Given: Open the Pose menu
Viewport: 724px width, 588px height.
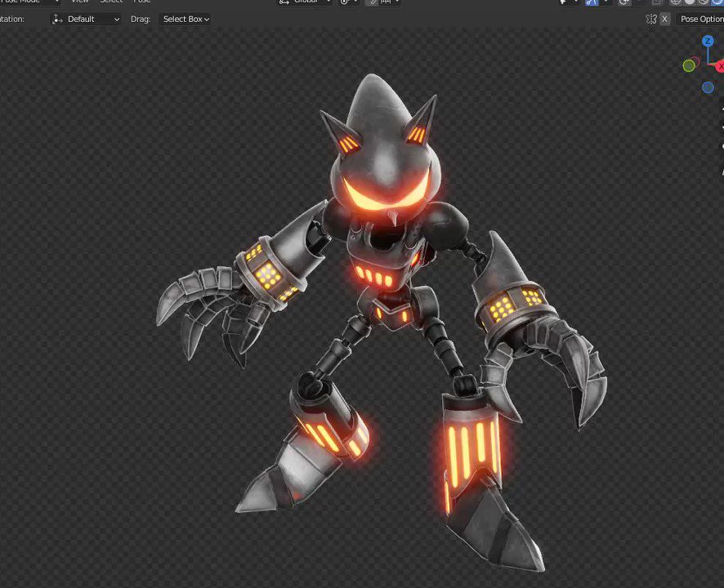Looking at the screenshot, I should click(141, 2).
